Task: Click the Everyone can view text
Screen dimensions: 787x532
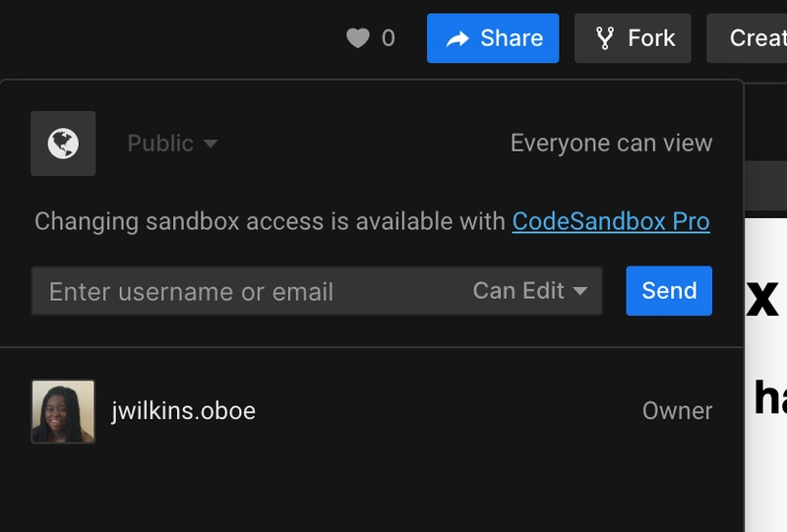Action: point(611,144)
